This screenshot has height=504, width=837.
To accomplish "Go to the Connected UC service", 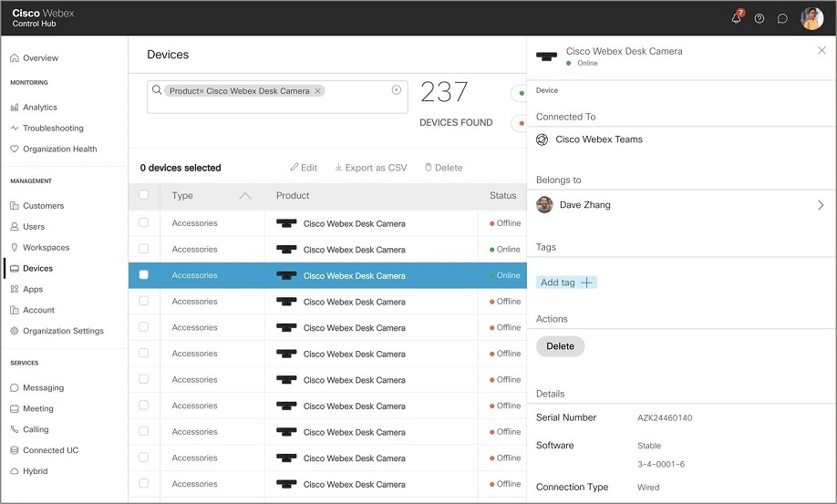I will click(51, 450).
